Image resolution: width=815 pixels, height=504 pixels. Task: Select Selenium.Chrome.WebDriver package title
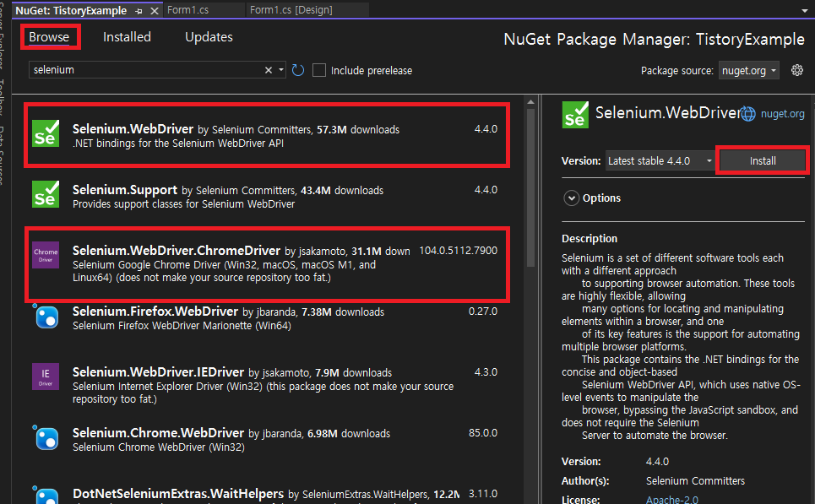[158, 433]
